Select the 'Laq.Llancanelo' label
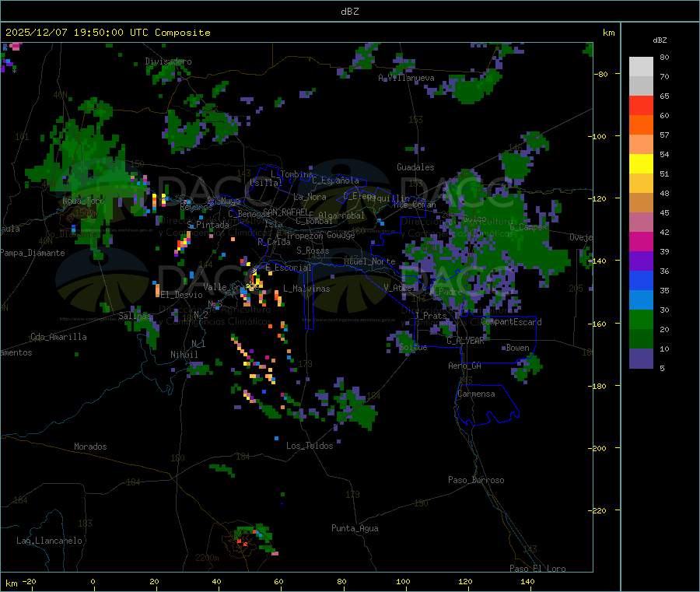 click(49, 541)
